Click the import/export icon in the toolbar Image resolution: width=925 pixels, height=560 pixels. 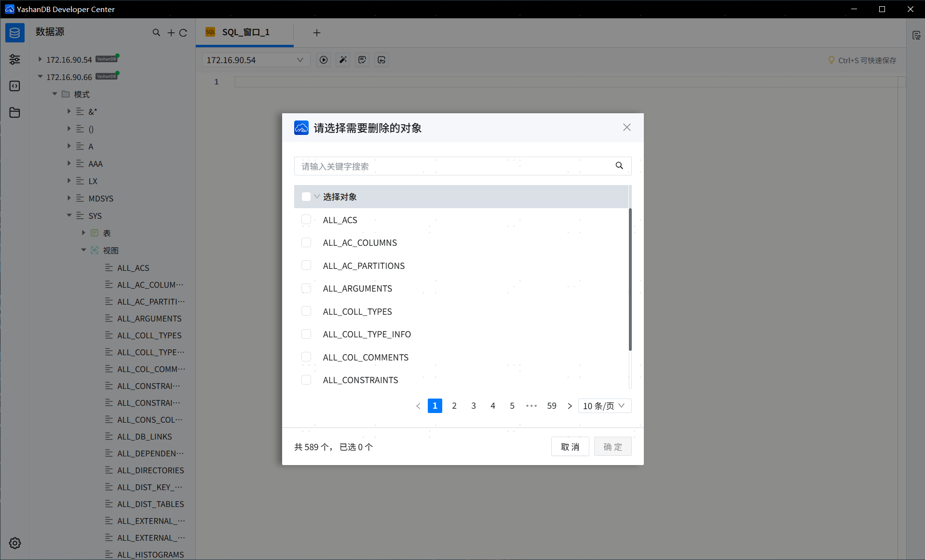[x=381, y=60]
